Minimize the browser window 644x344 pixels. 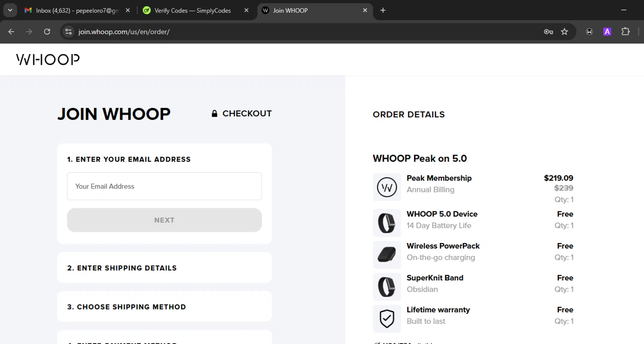[x=624, y=10]
